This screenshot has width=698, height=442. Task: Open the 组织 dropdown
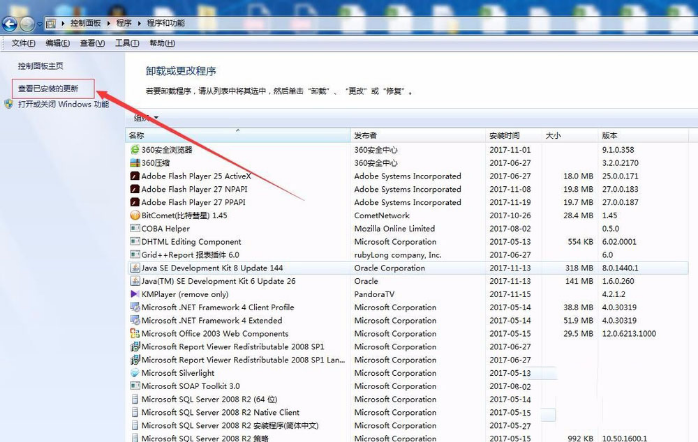(x=146, y=118)
